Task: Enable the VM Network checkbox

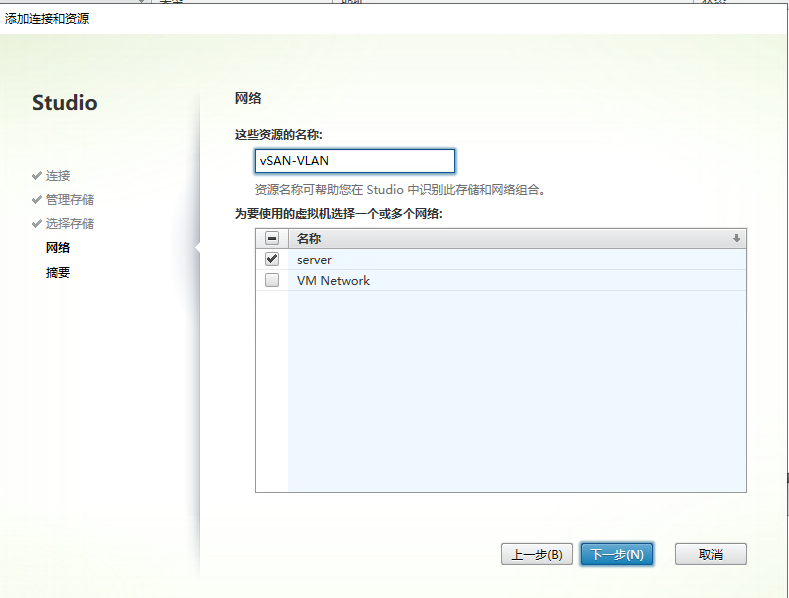Action: coord(272,281)
